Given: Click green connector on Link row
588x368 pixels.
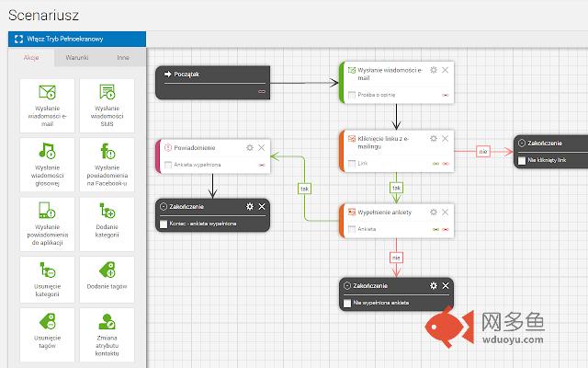Looking at the screenshot, I should [435, 164].
